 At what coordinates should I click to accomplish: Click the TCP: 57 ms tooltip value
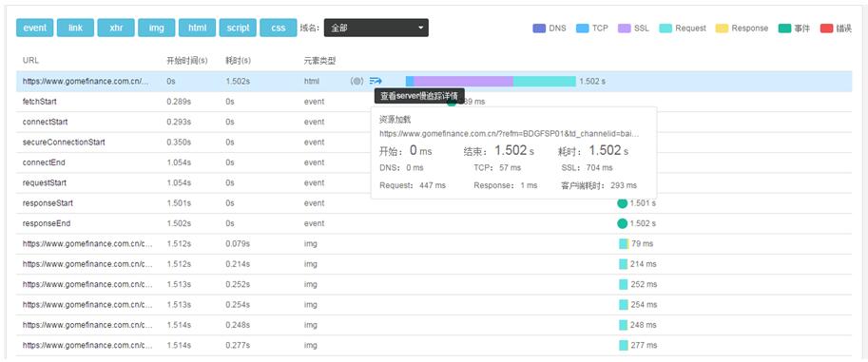pyautogui.click(x=497, y=168)
